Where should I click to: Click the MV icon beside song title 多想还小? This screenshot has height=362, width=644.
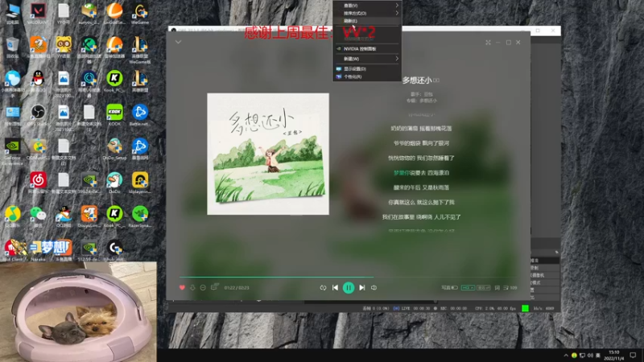[x=436, y=80]
